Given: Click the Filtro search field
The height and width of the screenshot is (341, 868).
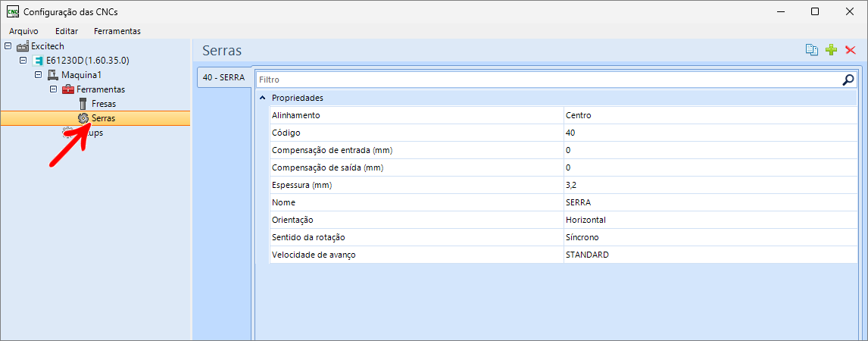Looking at the screenshot, I should point(545,79).
